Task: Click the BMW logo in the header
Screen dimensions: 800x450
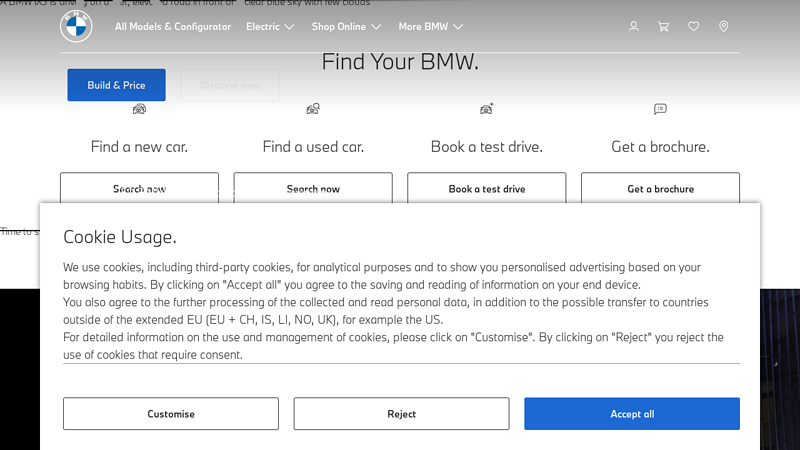Action: [x=76, y=26]
